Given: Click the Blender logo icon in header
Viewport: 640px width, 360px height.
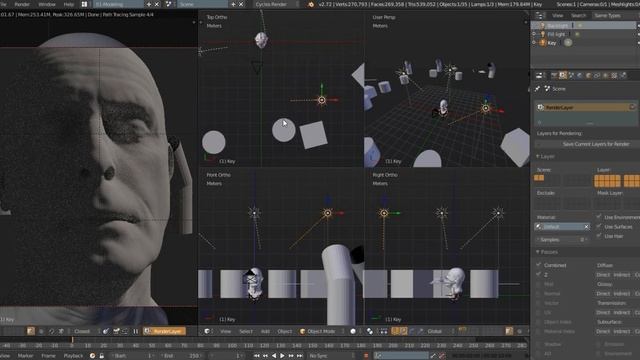Looking at the screenshot, I should [311, 4].
